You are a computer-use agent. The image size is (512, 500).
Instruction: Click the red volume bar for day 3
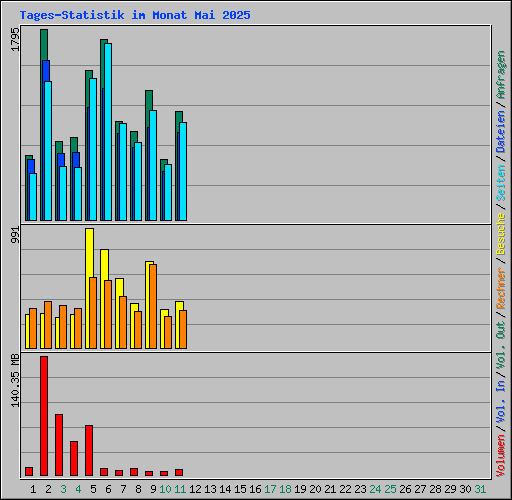tap(59, 445)
